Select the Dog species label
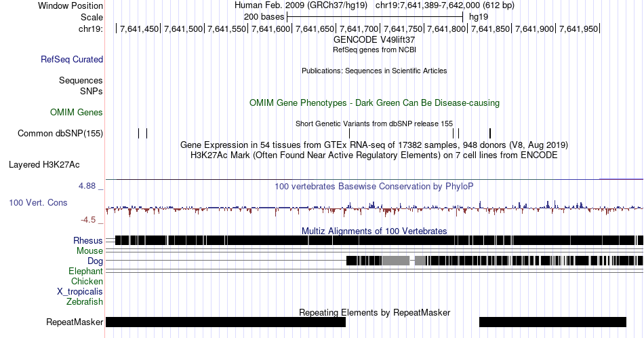Viewport: 644px width, 338px height. click(x=96, y=261)
